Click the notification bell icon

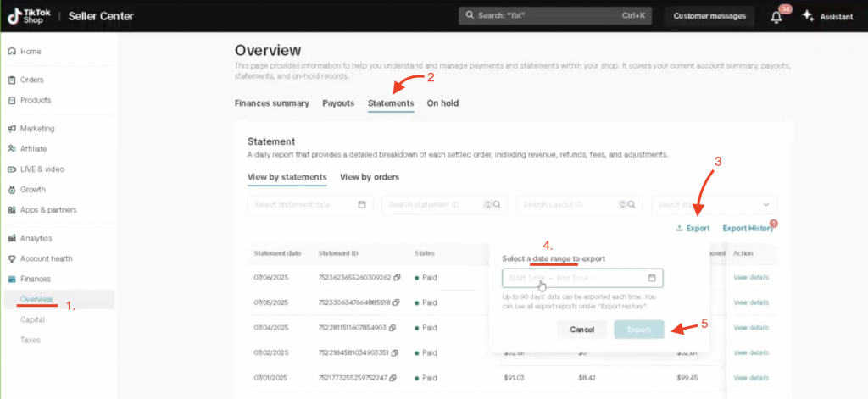coord(776,16)
